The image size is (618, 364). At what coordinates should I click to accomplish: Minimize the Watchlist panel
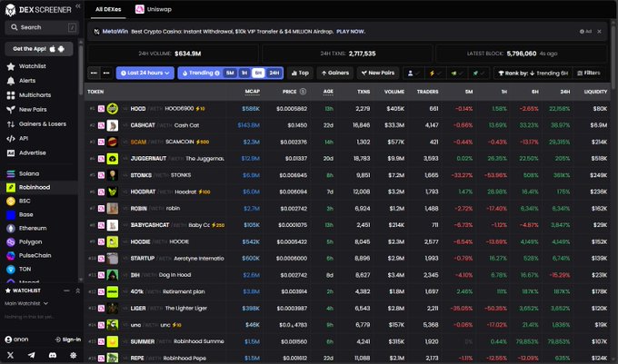[66, 290]
